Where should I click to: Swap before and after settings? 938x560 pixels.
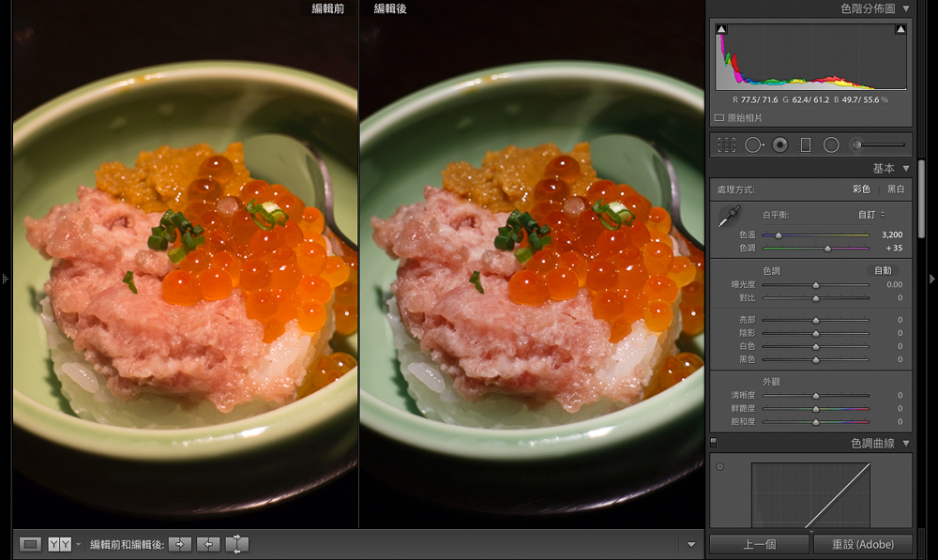(x=236, y=544)
